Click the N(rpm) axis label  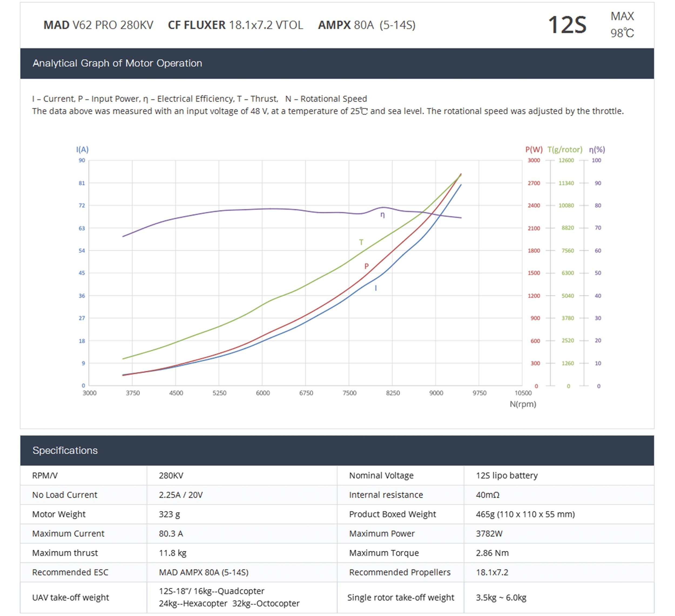pos(523,404)
